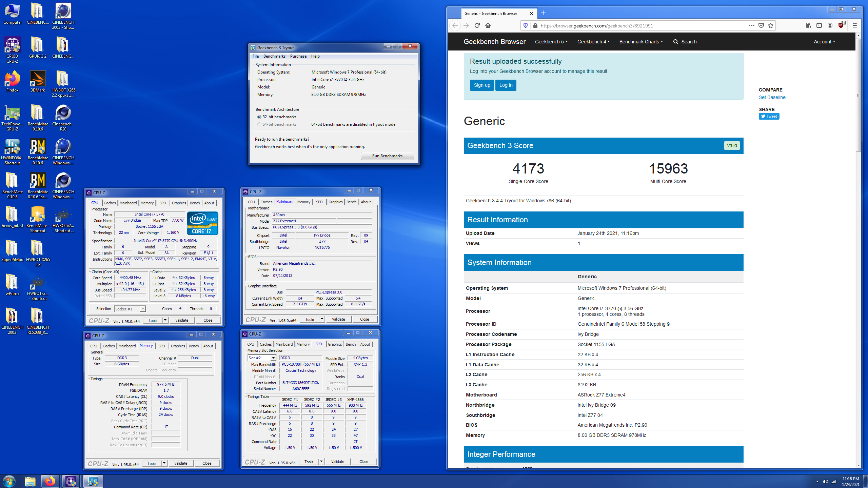The width and height of the screenshot is (868, 488).
Task: Switch to Bench tab in Mainboard CPU-Z window
Action: pos(351,202)
